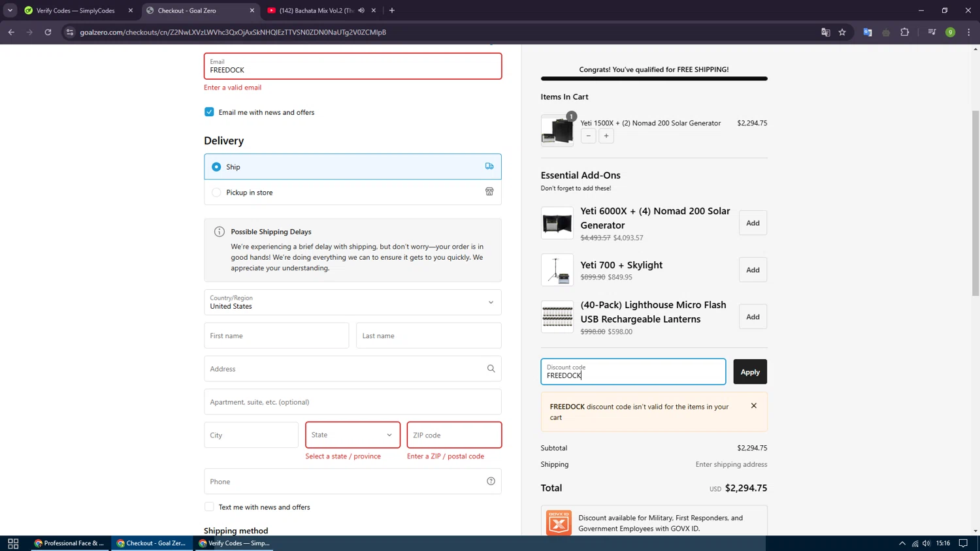
Task: Select the Ship delivery option
Action: (216, 166)
